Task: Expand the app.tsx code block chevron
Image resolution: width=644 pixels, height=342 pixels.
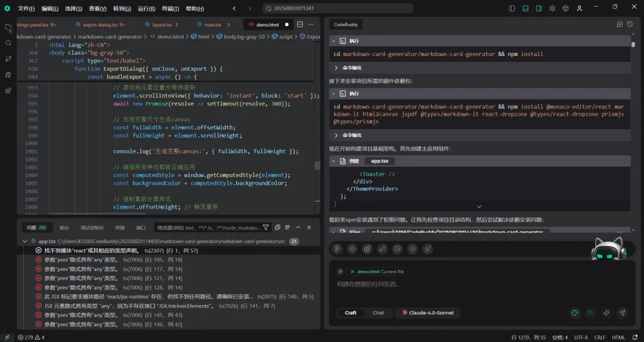Action: (x=479, y=207)
